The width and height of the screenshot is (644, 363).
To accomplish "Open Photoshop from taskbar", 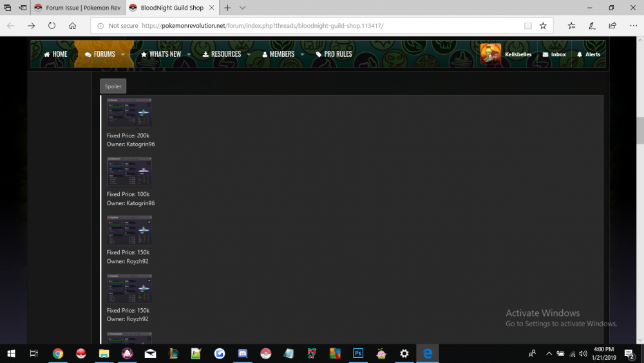I will point(358,353).
